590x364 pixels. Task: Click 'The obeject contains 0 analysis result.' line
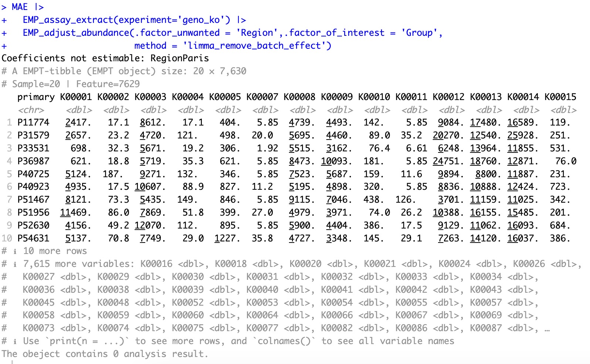(x=105, y=354)
